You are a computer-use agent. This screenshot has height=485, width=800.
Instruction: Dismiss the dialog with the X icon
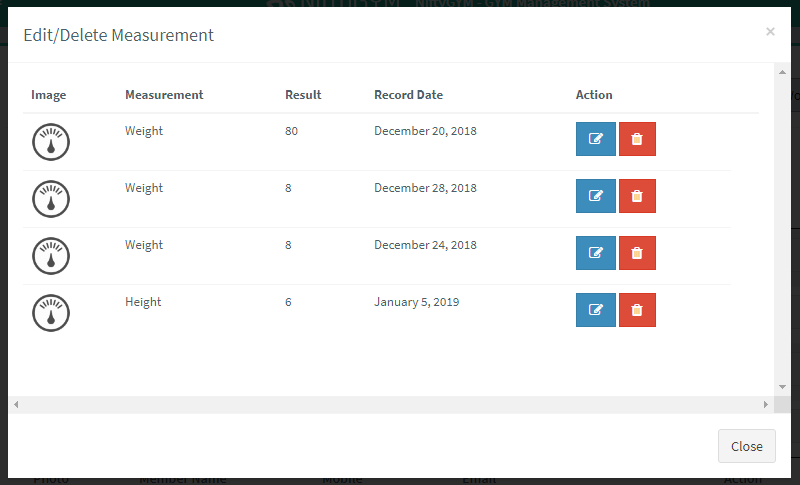click(770, 32)
